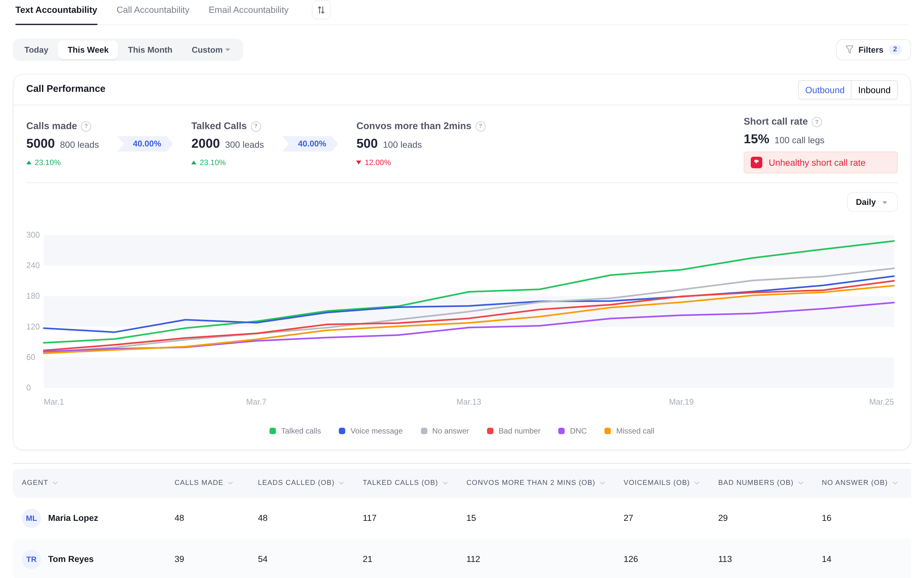
Task: Click the Mar.13 axis label
Action: pyautogui.click(x=468, y=402)
